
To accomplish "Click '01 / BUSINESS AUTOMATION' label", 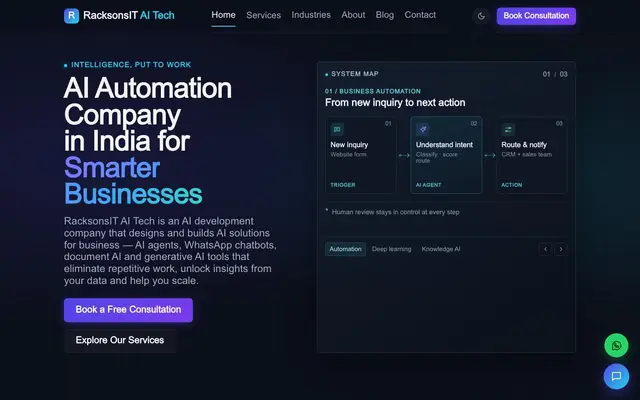I will 373,91.
